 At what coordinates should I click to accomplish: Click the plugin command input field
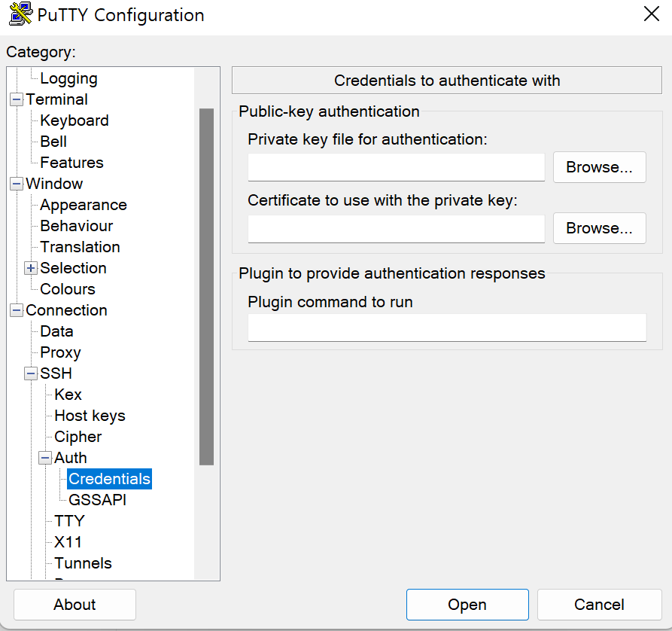(447, 328)
